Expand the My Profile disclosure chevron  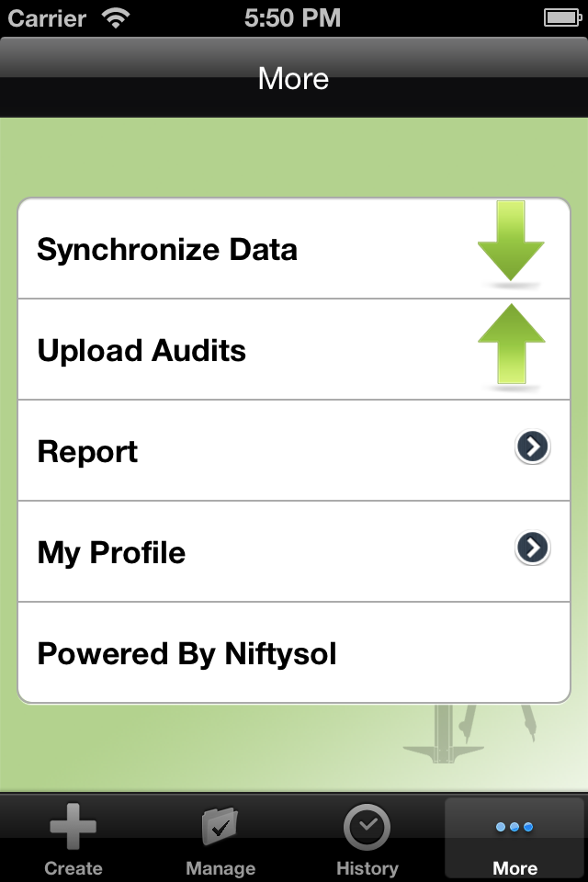pos(533,548)
